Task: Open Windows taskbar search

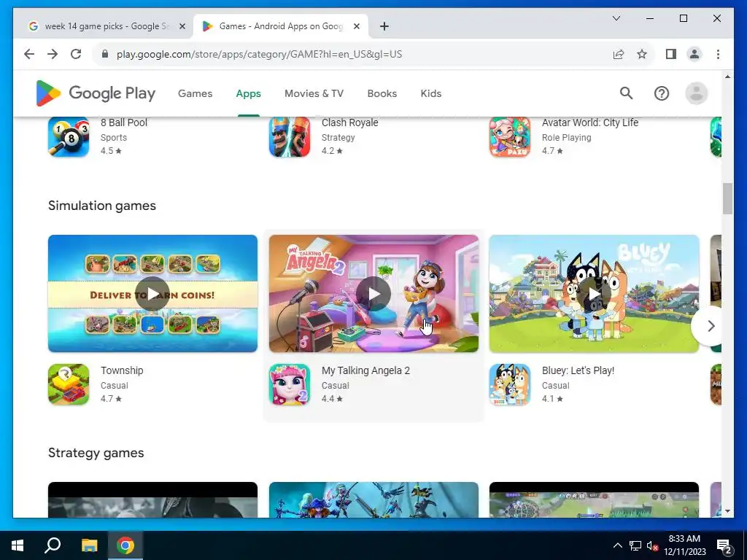Action: pyautogui.click(x=53, y=545)
